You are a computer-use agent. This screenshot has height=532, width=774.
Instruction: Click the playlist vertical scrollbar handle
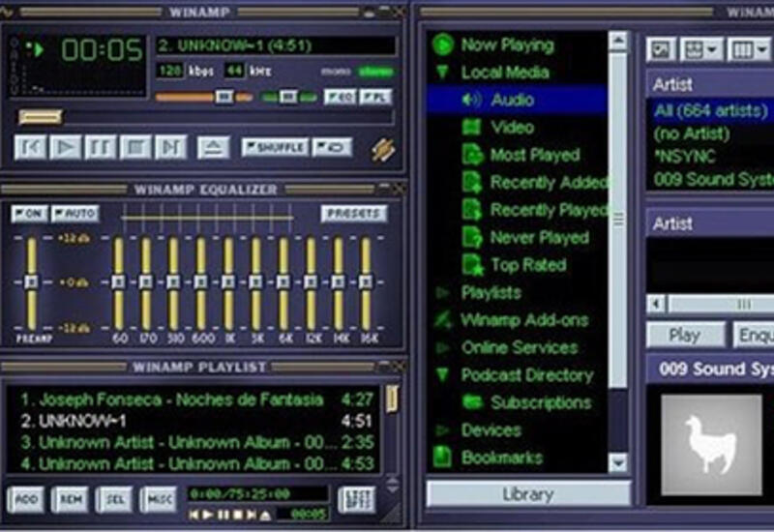(392, 399)
